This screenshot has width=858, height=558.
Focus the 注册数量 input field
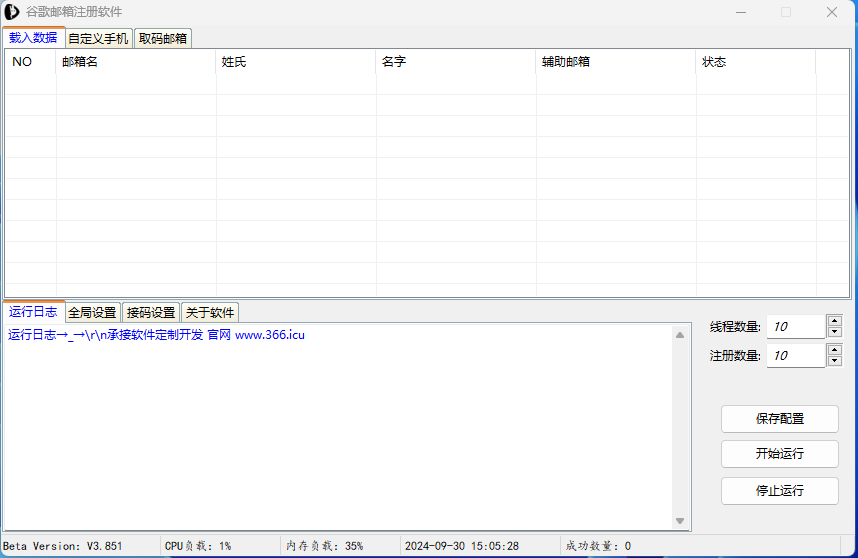[x=796, y=356]
